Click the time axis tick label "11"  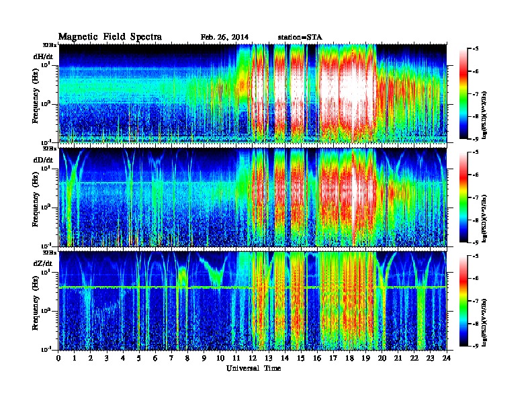click(x=236, y=358)
